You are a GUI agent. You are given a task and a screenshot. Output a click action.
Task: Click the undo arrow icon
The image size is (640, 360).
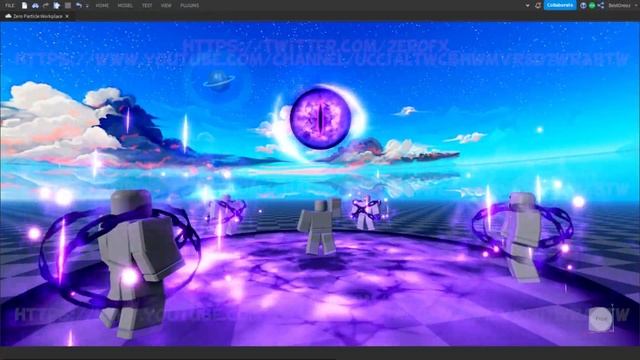(x=79, y=5)
